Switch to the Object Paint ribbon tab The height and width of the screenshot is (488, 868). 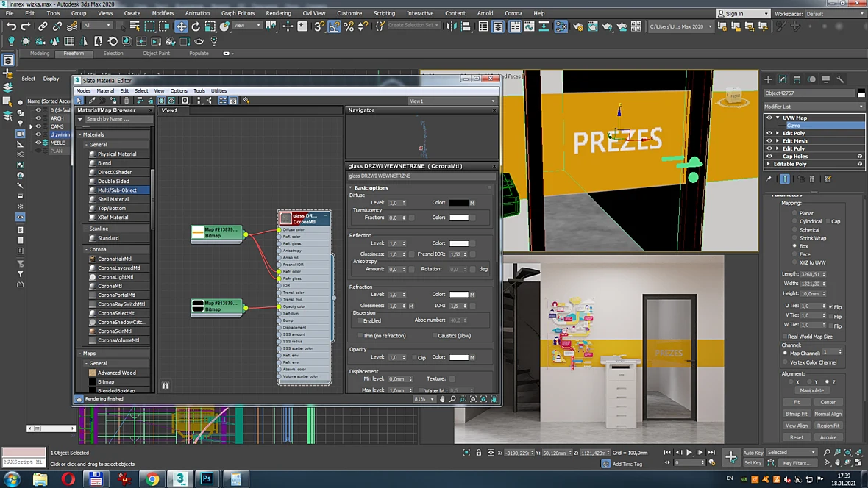click(x=156, y=54)
